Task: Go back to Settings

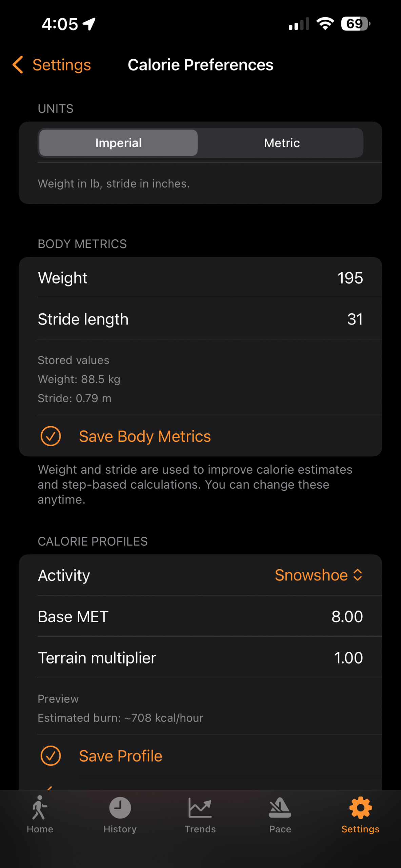Action: (62, 65)
